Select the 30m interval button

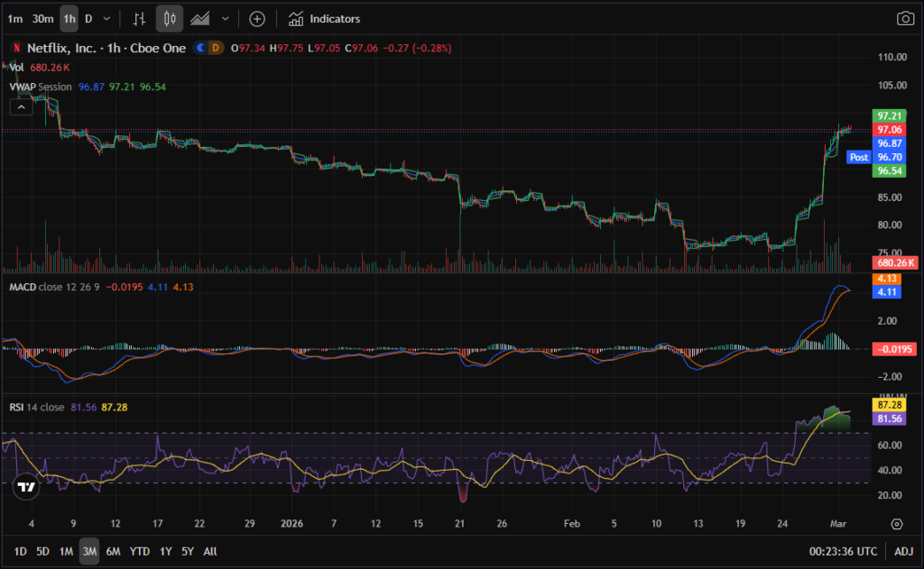tap(42, 19)
